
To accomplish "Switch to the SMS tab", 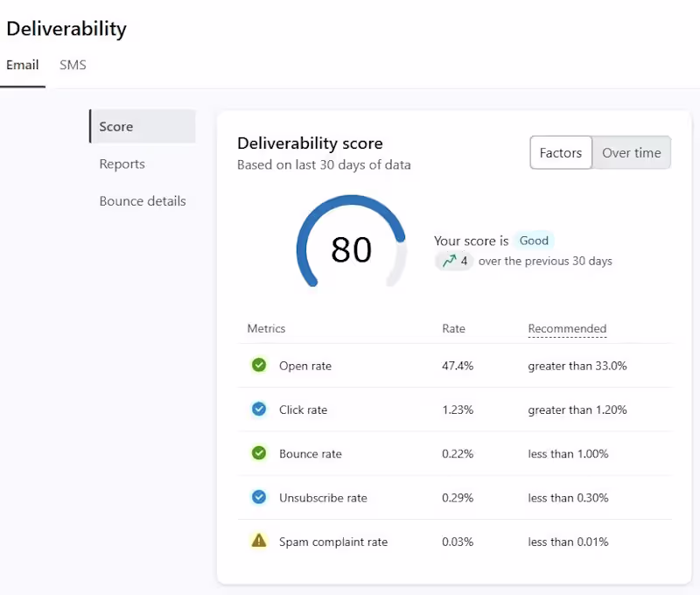I will click(x=73, y=65).
